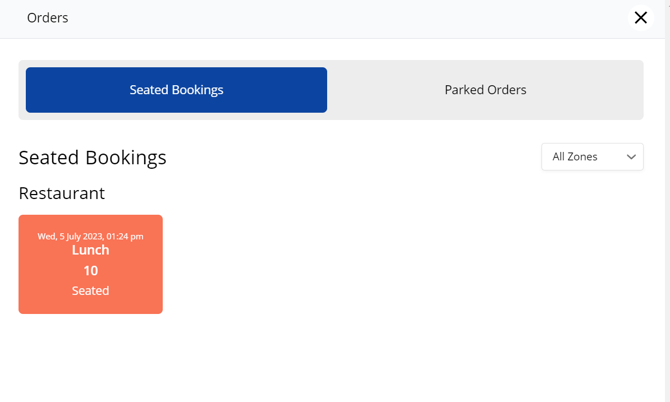
Task: Click the 'Orders' dialog title
Action: click(47, 18)
